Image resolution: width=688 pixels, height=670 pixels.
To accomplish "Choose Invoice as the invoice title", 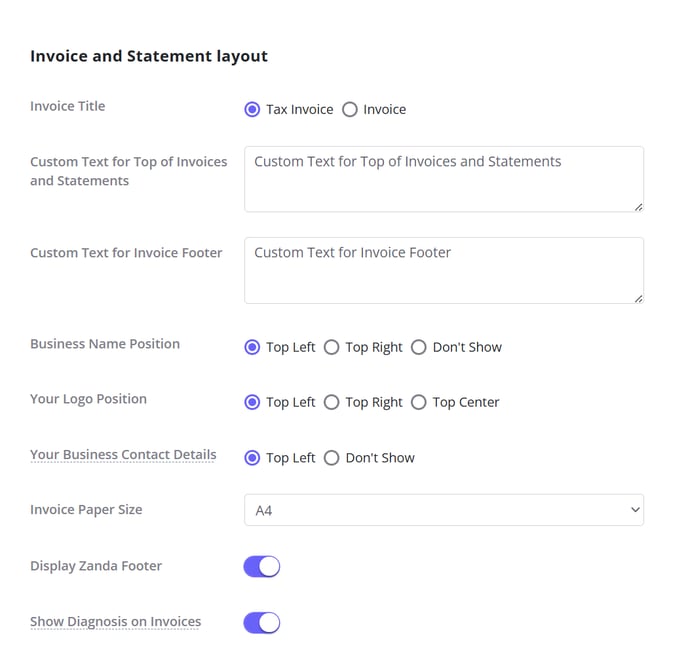I will (350, 109).
